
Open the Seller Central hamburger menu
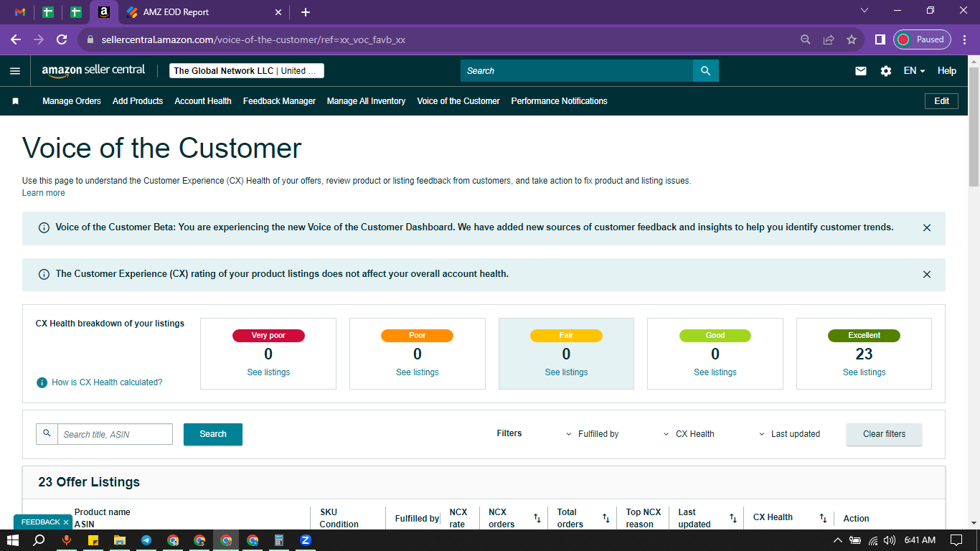coord(15,71)
